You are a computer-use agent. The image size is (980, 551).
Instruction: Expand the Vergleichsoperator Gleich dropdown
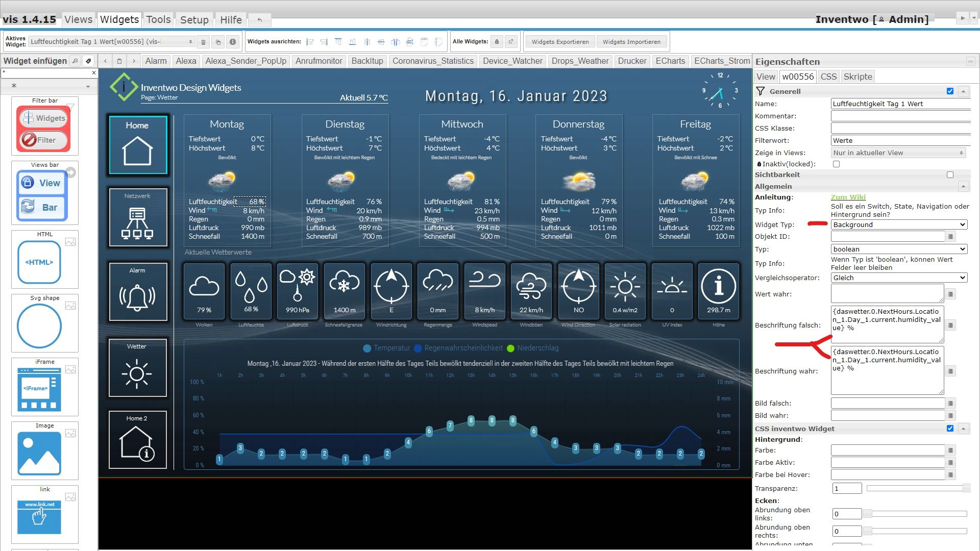pos(898,276)
